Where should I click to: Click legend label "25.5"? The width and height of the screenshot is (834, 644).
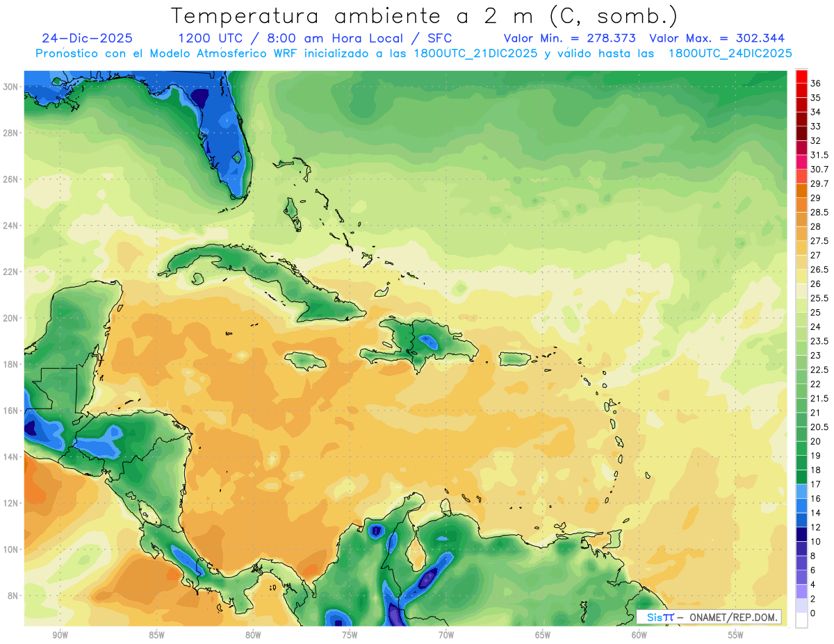[x=819, y=298]
